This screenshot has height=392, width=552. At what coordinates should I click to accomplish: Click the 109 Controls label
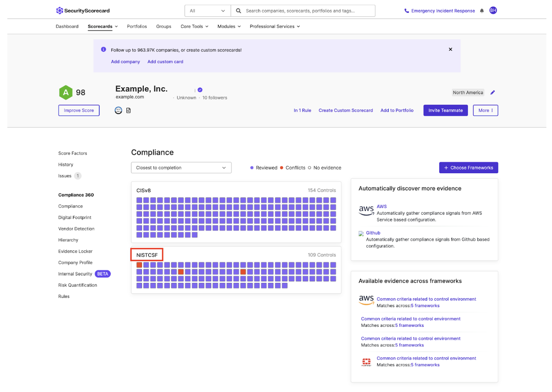[322, 255]
